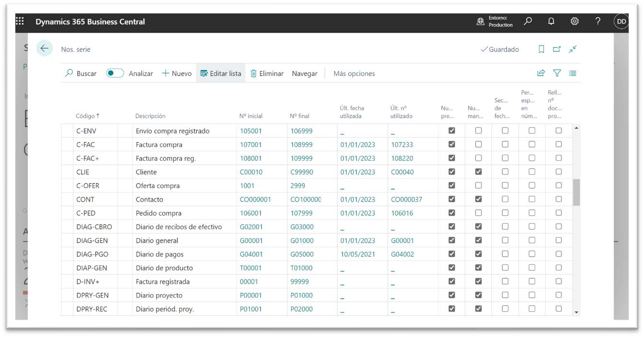Click the scrollbar down arrow

click(x=576, y=313)
